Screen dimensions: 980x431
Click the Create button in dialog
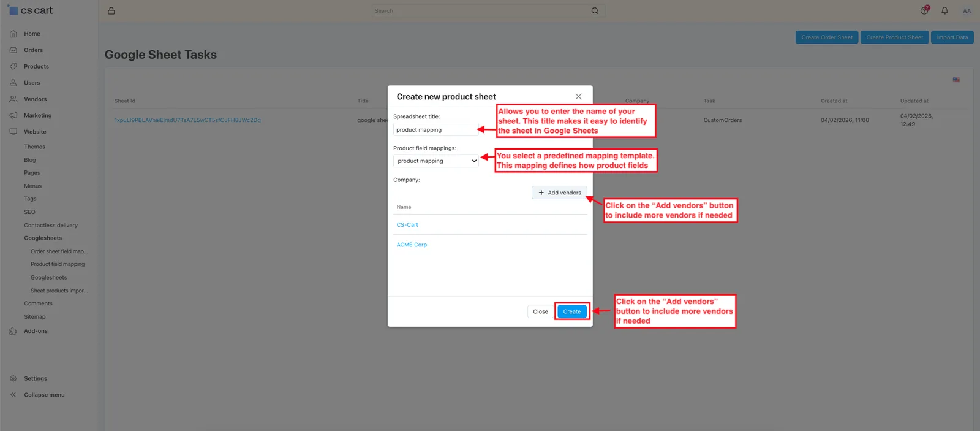pos(572,311)
